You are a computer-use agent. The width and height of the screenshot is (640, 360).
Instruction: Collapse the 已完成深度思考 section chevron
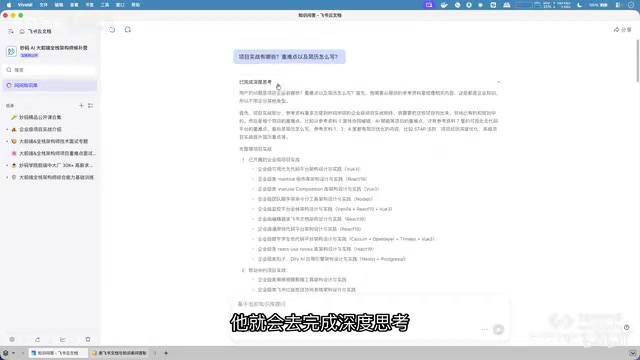click(x=498, y=82)
